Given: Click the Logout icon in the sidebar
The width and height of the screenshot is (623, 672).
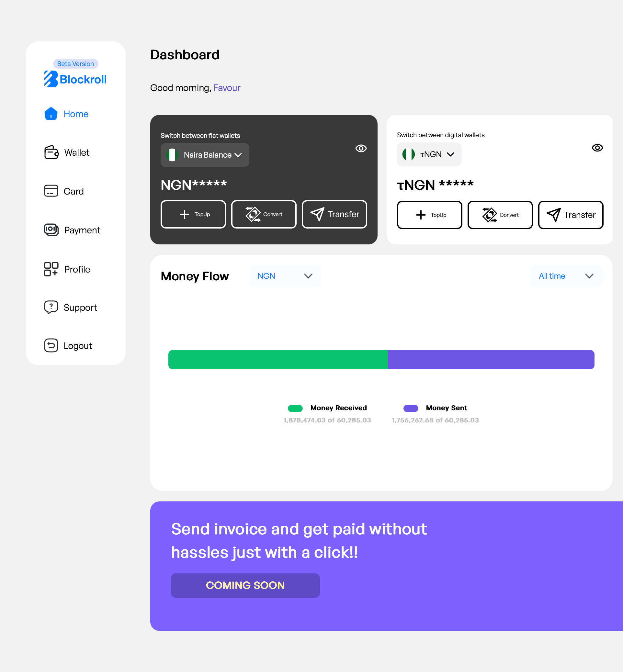Looking at the screenshot, I should [x=51, y=345].
